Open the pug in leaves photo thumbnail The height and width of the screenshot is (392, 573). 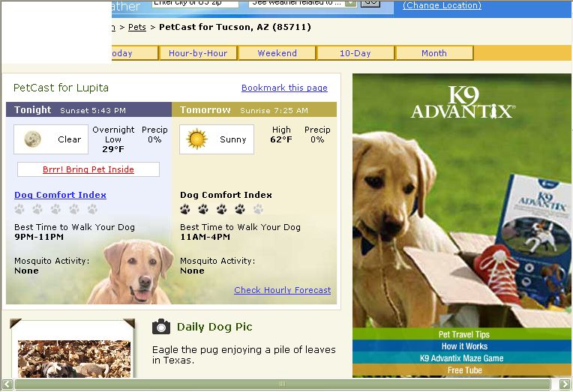point(74,359)
